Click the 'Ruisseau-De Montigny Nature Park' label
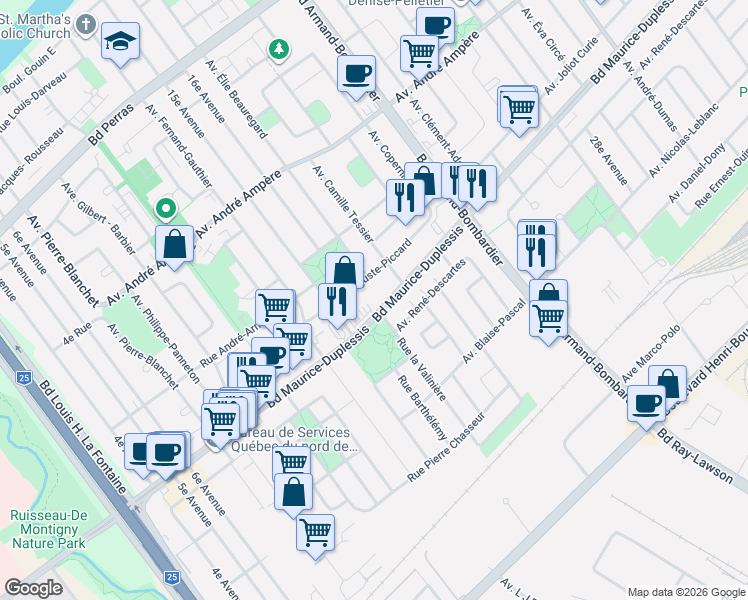 click(49, 529)
